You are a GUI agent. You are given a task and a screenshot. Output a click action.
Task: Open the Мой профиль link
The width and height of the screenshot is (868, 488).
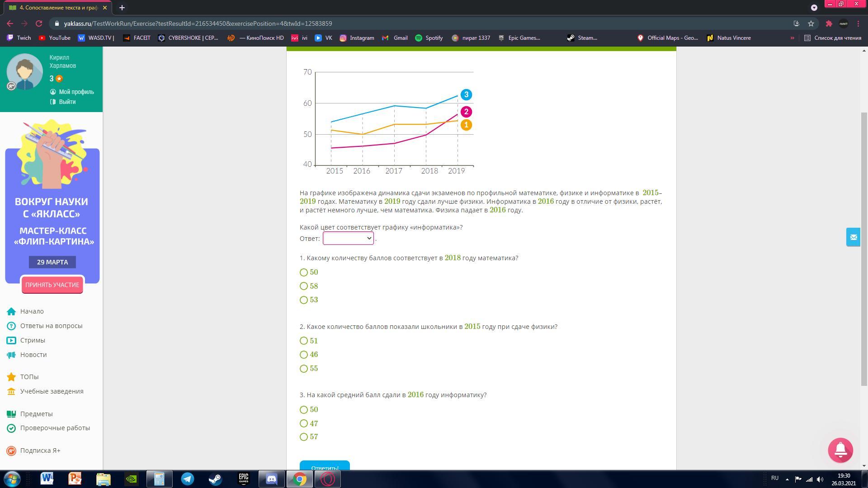(x=76, y=92)
